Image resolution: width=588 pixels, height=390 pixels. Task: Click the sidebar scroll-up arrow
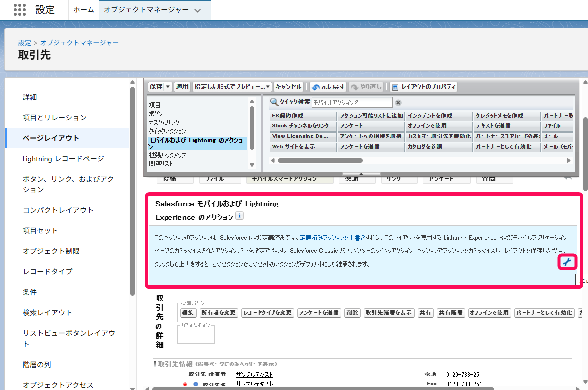[132, 82]
